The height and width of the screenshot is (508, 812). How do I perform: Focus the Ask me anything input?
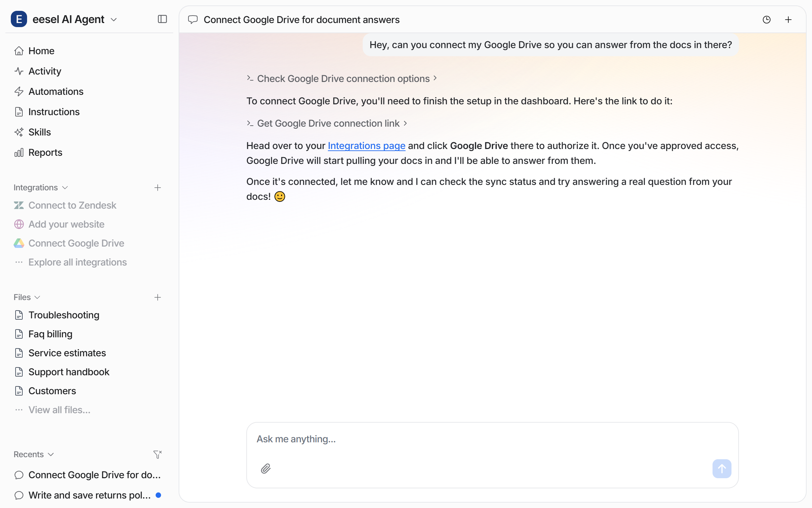[x=492, y=439]
